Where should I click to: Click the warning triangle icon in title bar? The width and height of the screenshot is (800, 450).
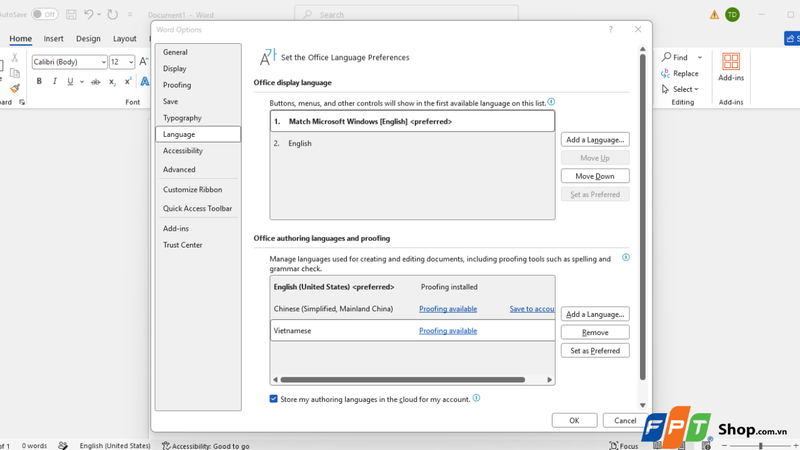pos(714,15)
